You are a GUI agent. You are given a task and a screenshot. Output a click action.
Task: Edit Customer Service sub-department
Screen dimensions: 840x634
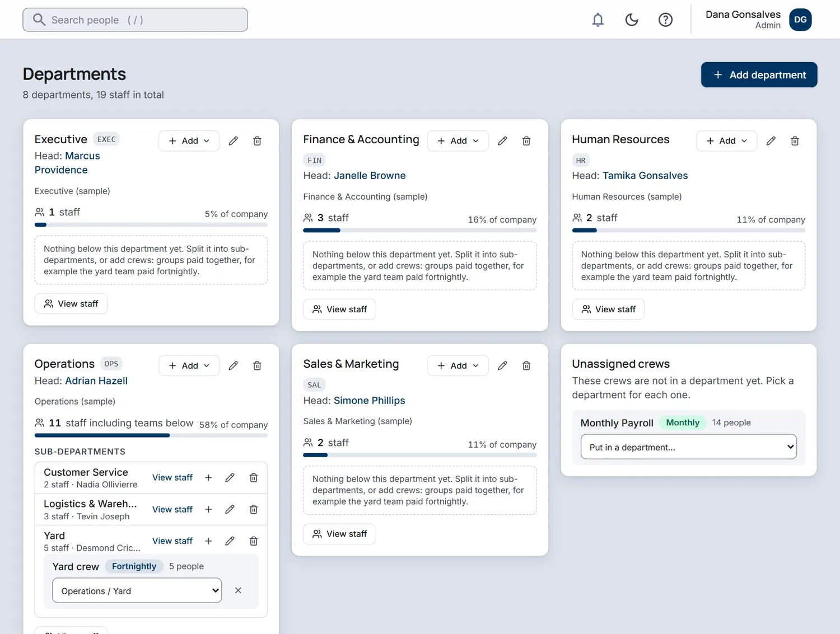click(x=230, y=477)
